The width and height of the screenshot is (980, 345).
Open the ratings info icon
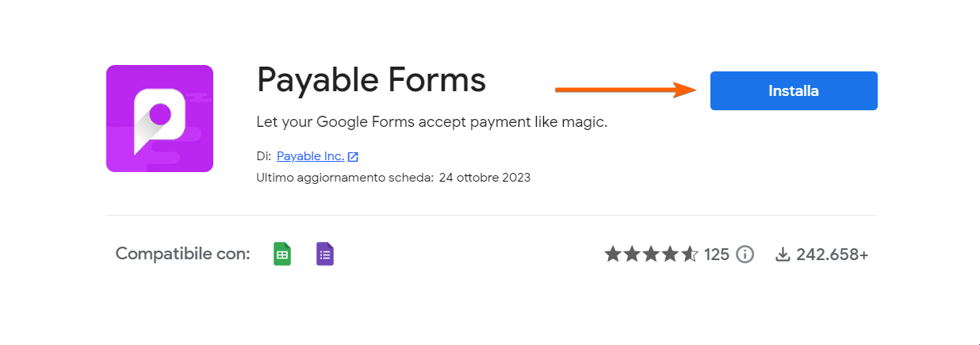click(x=745, y=255)
